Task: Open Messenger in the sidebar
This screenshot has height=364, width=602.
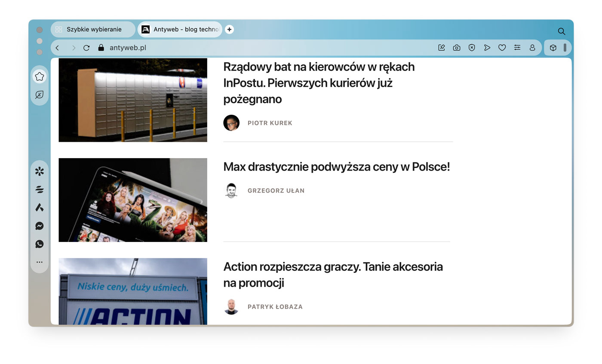Action: click(40, 226)
